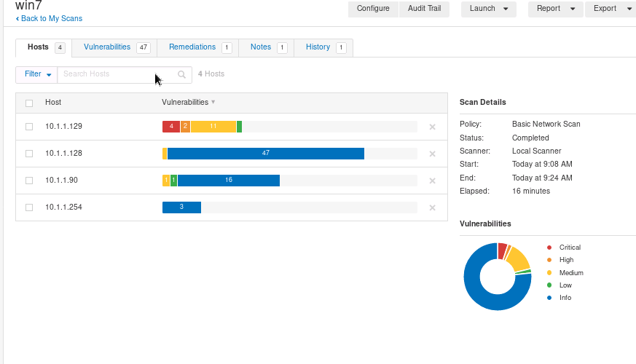Click the yellow medium segment for 10.1.1.90
Image resolution: width=636 pixels, height=364 pixels.
pos(166,181)
